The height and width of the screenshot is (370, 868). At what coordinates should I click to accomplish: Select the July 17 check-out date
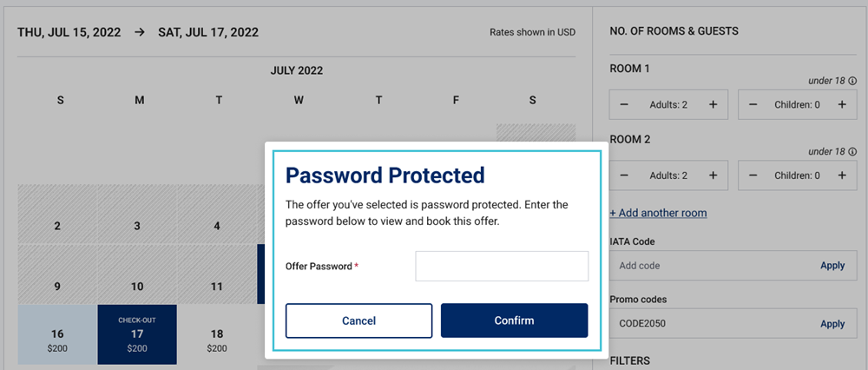(137, 334)
